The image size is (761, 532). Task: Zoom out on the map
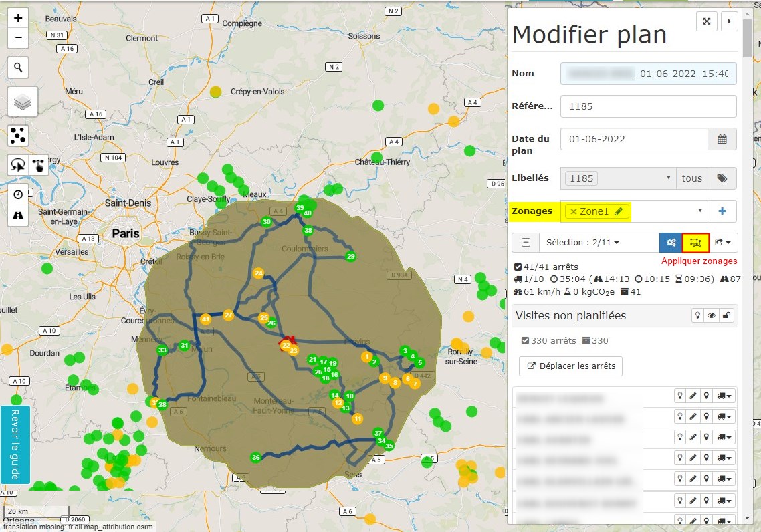tap(18, 38)
